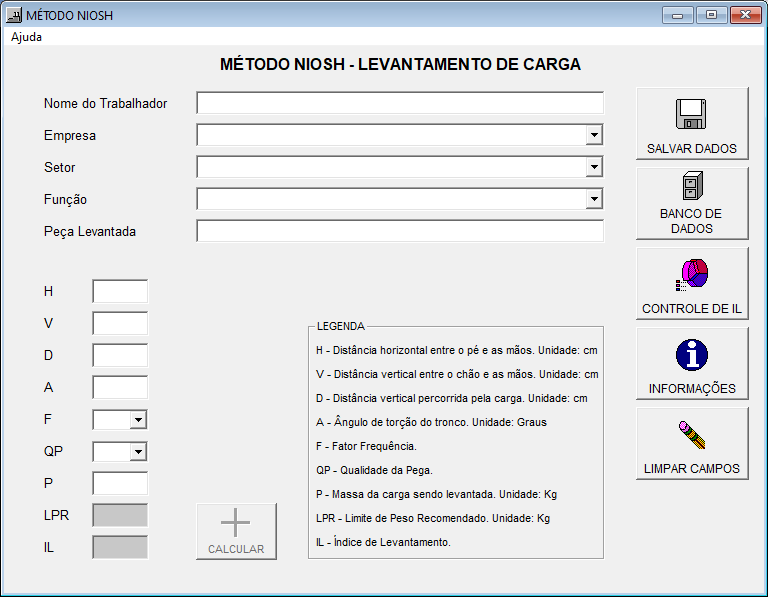Expand the Empresa dropdown list

tap(594, 135)
